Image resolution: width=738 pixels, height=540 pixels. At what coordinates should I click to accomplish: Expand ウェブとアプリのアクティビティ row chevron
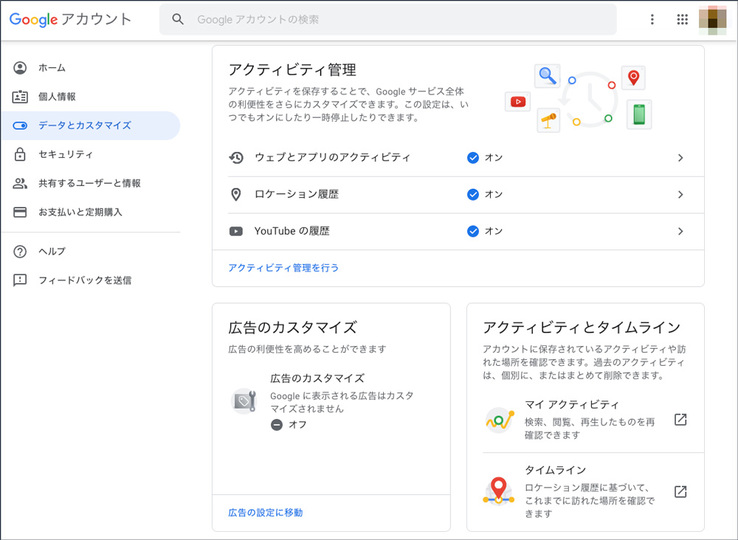[680, 158]
